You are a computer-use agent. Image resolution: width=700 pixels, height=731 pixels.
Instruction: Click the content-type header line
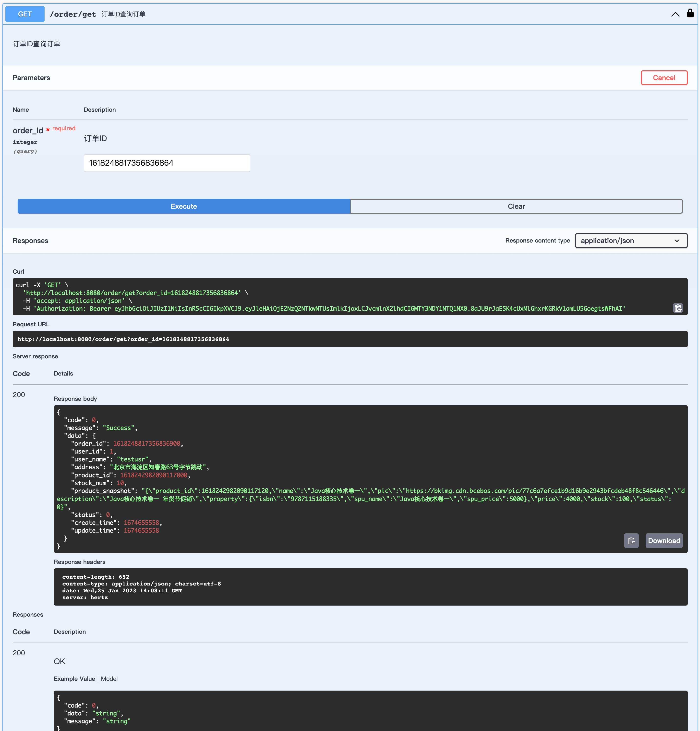click(141, 584)
